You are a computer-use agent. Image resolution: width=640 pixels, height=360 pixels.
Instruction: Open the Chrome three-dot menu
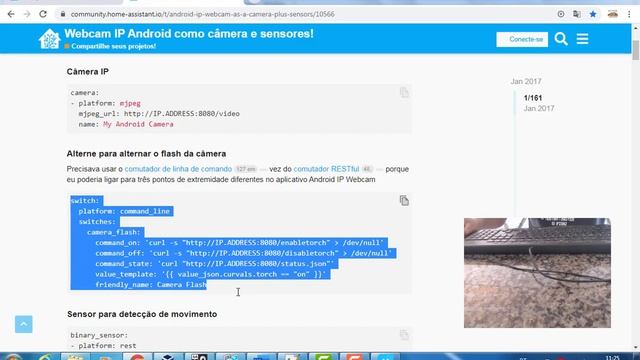629,14
